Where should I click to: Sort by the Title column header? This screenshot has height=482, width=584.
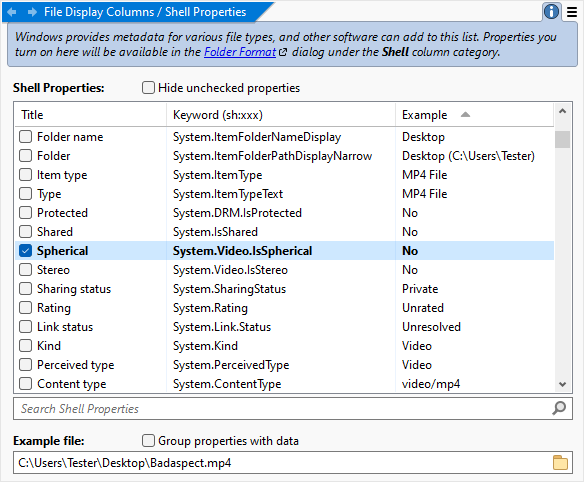pyautogui.click(x=91, y=115)
